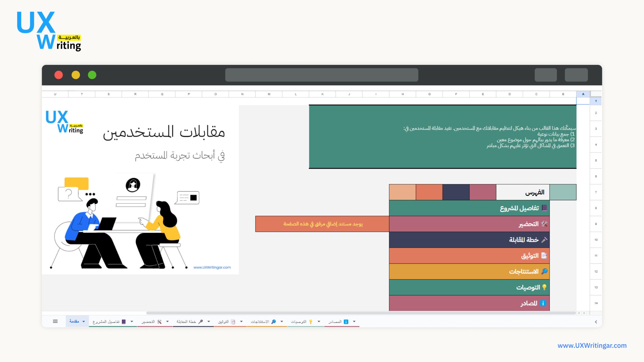Click the lightbulb icon in التوصيات index row
644x362 pixels.
[544, 287]
